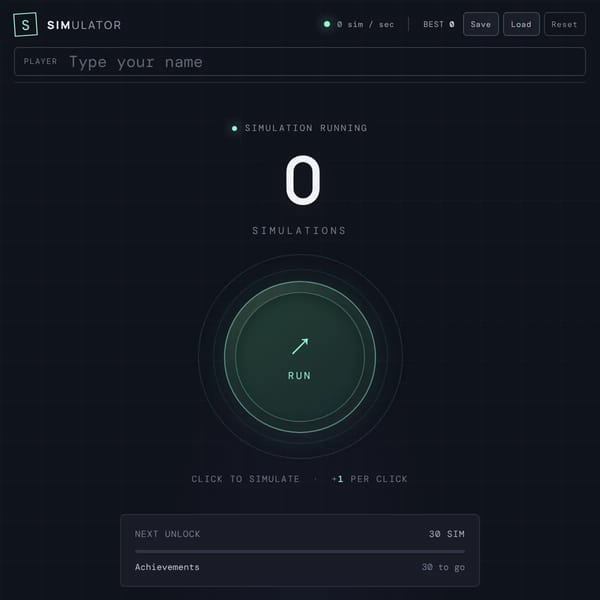Click the Save button
Image resolution: width=600 pixels, height=600 pixels.
coord(481,24)
